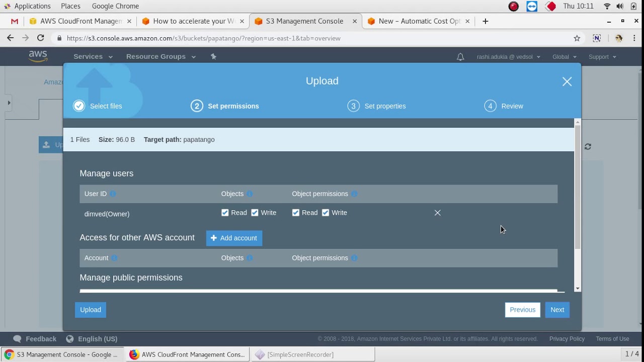The height and width of the screenshot is (362, 644).
Task: Uncheck Object permissions Write for dimved(Owner)
Action: click(326, 213)
